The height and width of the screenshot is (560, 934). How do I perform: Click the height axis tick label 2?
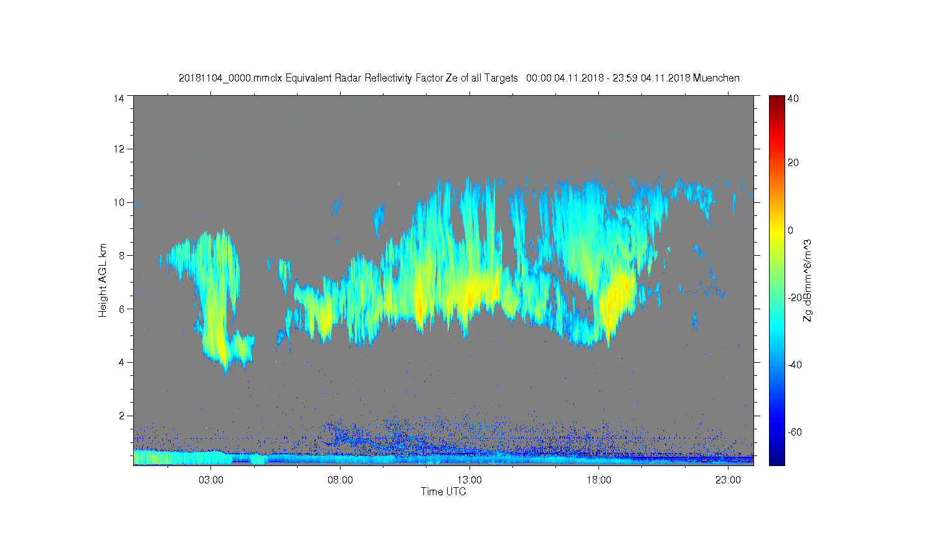coord(121,415)
